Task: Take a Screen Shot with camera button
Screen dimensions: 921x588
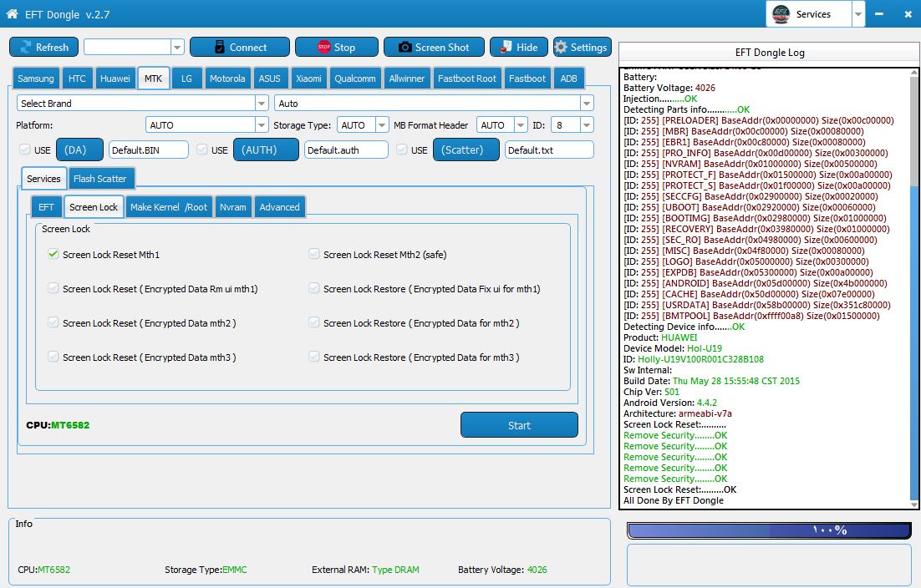Action: (x=434, y=48)
